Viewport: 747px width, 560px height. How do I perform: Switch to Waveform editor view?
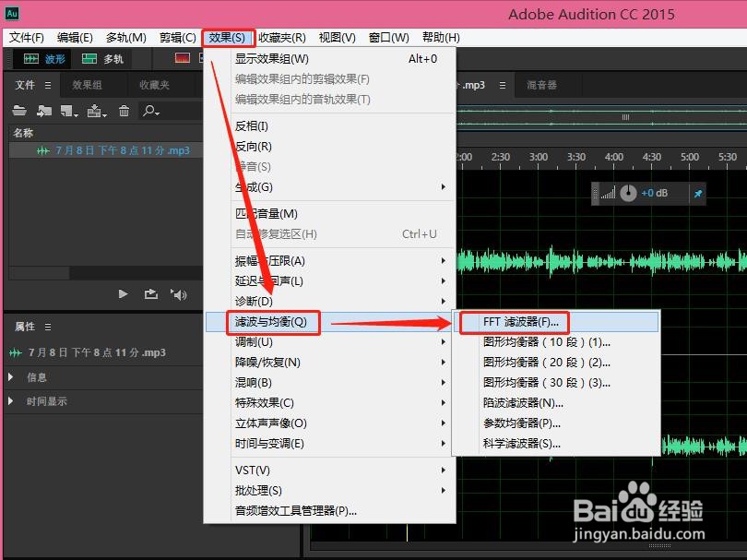41,58
